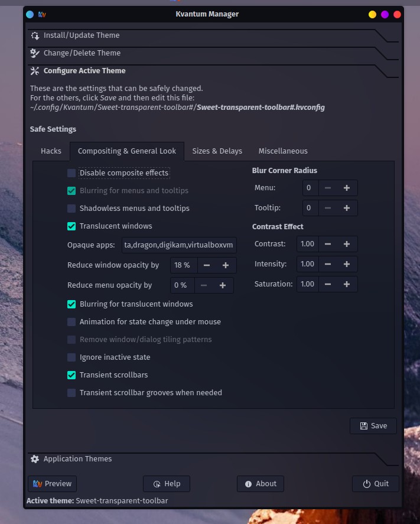Screen dimensions: 420x524
Task: Click the Contrast 1.00 value field
Action: 307,244
